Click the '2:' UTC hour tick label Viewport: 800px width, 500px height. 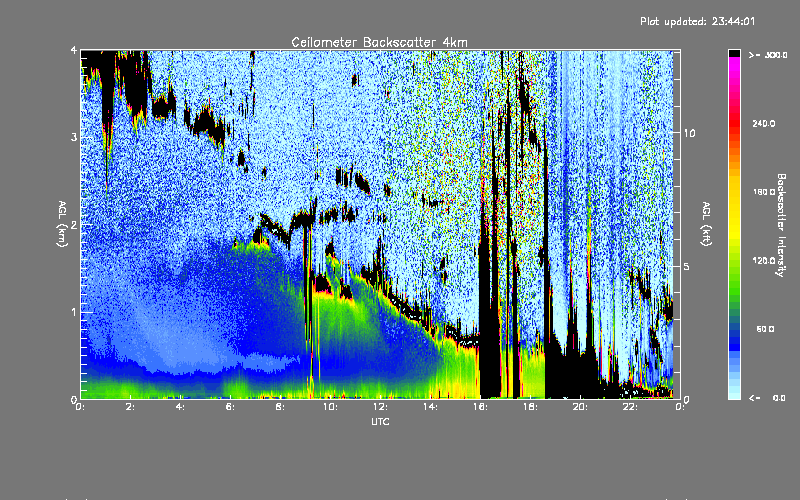(x=131, y=407)
